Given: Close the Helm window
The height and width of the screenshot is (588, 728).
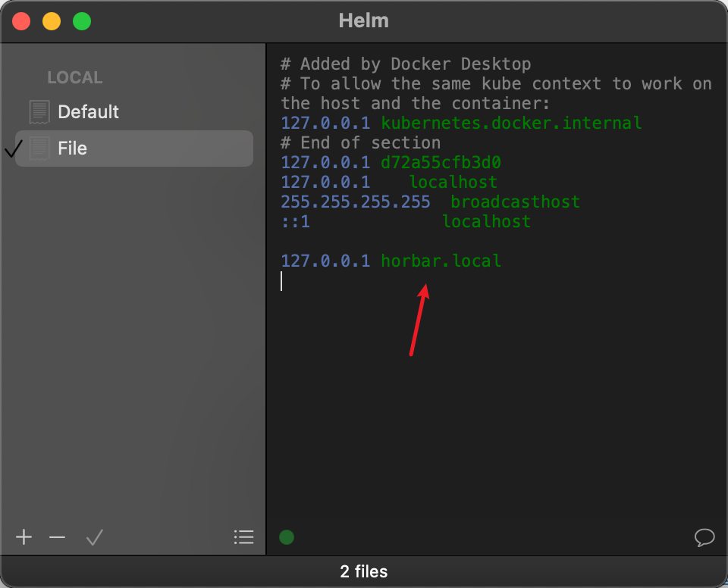Looking at the screenshot, I should (21, 21).
